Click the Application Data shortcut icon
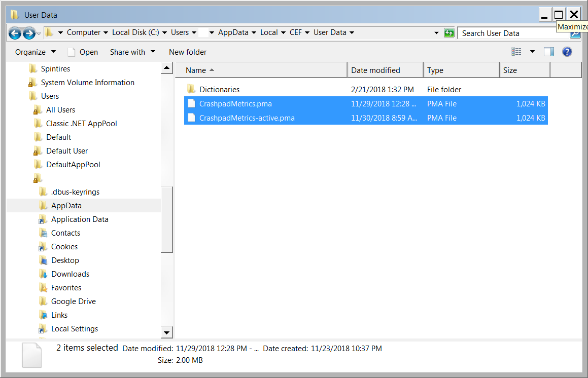This screenshot has height=378, width=588. (43, 219)
